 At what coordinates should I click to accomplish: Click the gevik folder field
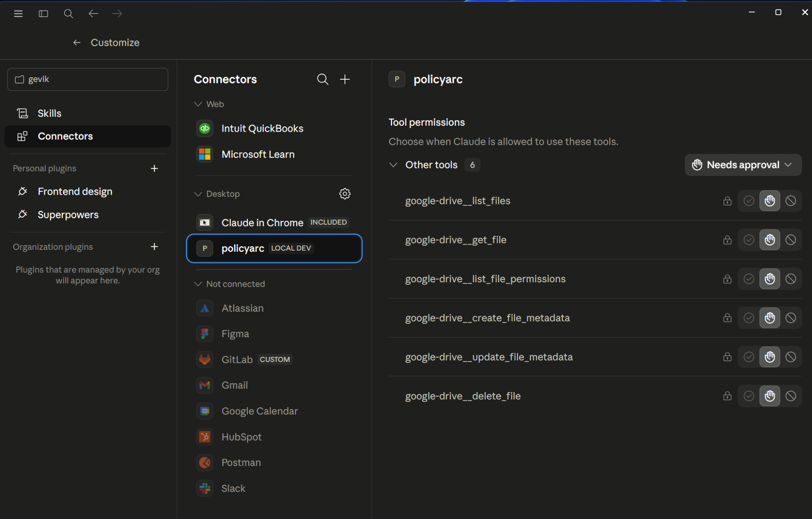[x=88, y=79]
